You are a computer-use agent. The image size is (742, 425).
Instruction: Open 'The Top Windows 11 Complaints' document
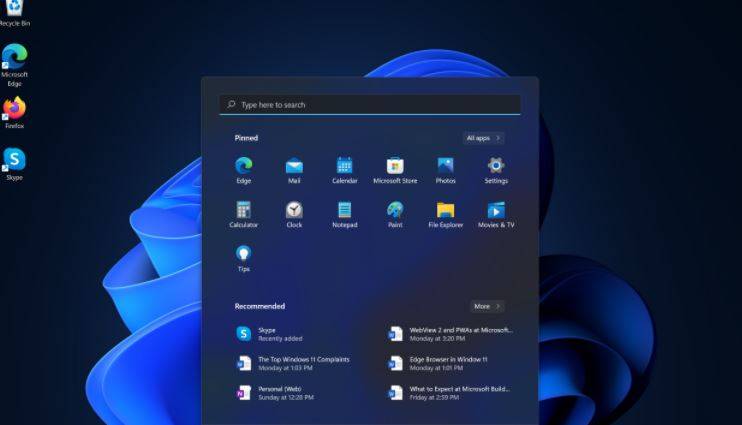[292, 363]
